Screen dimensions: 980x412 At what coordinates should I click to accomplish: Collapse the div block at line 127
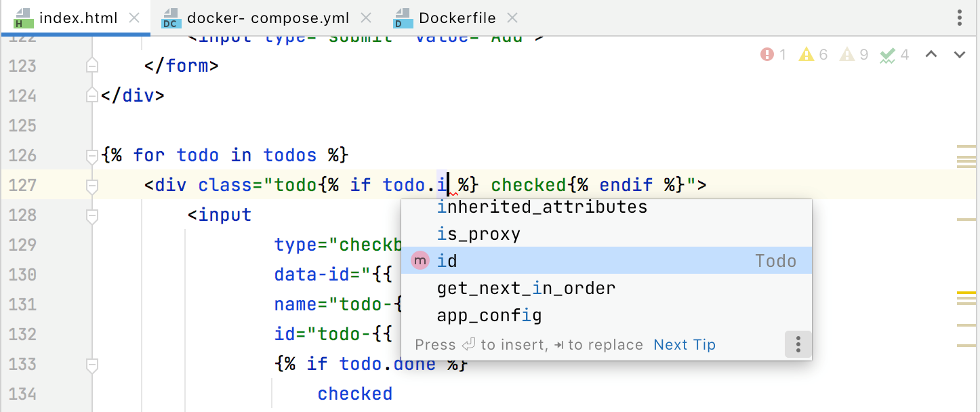click(92, 185)
